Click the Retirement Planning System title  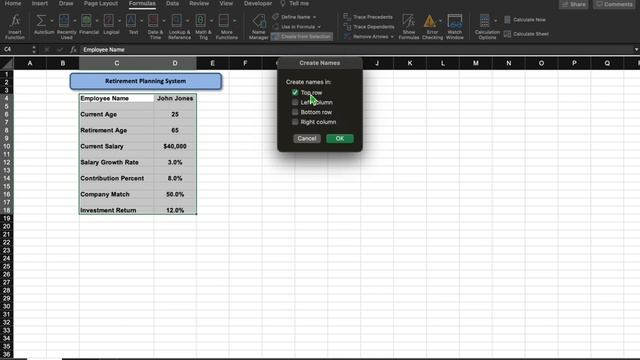[146, 81]
